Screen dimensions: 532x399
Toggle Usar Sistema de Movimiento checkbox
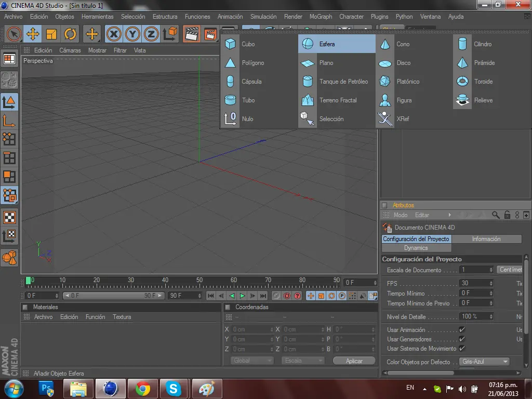[462, 349]
